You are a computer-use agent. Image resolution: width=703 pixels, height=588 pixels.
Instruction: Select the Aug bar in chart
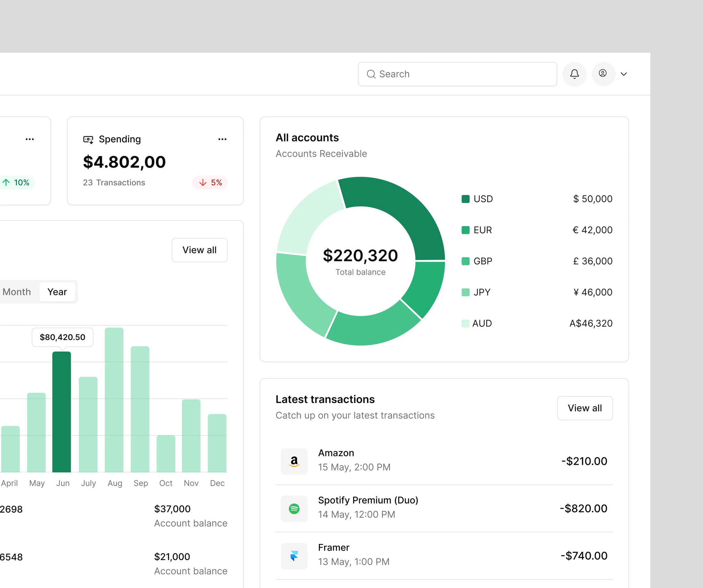(x=114, y=400)
